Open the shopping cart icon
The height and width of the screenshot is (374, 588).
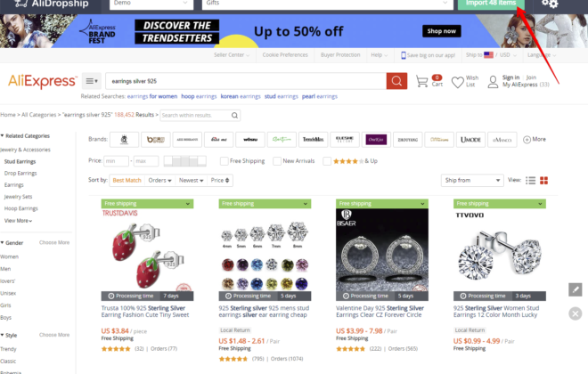click(422, 81)
